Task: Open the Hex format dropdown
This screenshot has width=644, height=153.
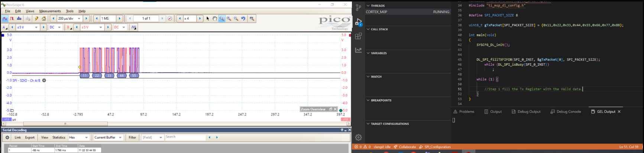Action: (80, 137)
